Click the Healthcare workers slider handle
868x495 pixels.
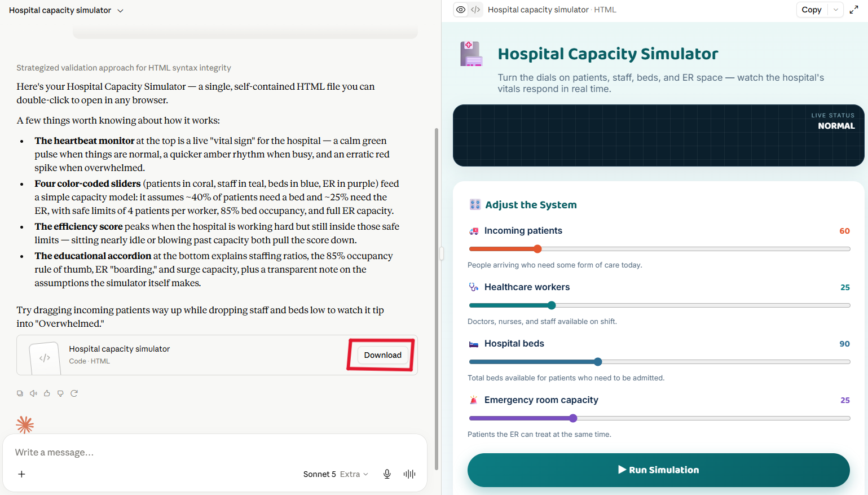pos(552,305)
